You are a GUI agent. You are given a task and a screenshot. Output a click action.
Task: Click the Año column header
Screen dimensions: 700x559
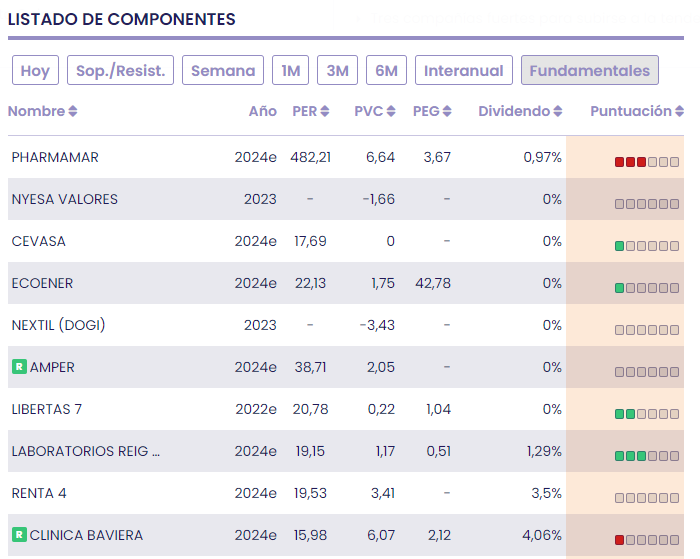pos(263,112)
